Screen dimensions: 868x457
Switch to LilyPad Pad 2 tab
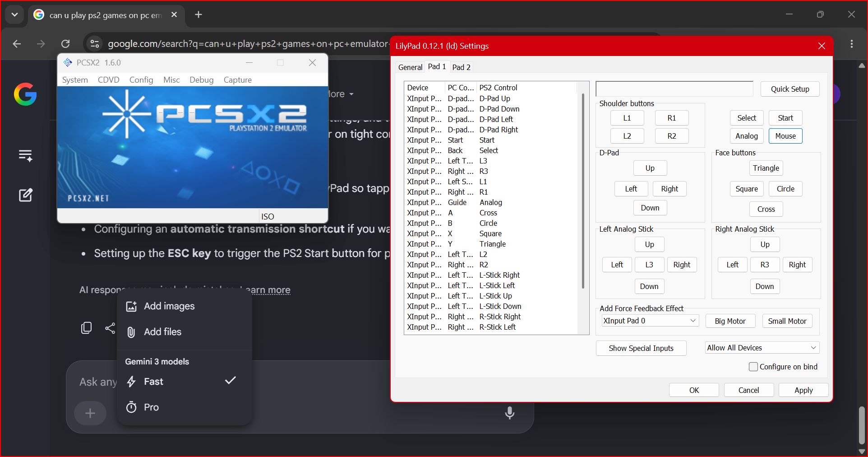point(462,67)
